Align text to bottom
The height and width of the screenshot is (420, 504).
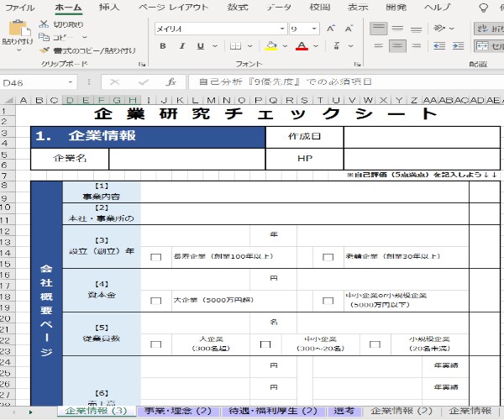coord(416,29)
